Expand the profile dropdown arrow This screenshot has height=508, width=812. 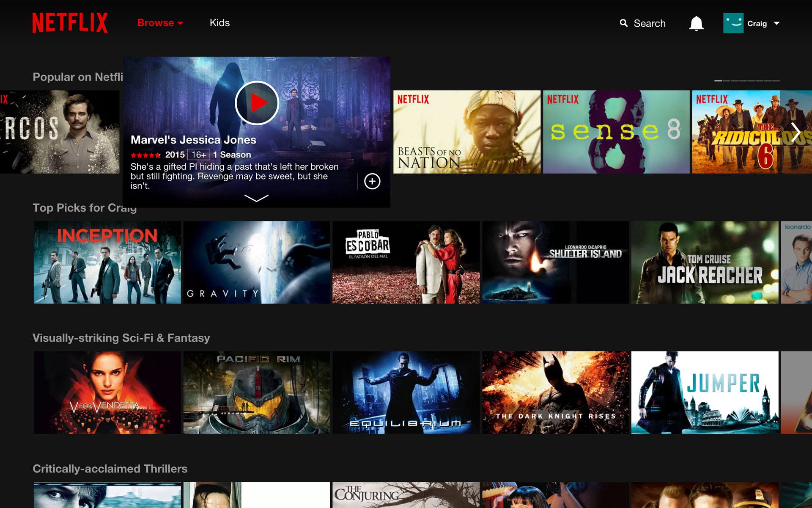776,23
